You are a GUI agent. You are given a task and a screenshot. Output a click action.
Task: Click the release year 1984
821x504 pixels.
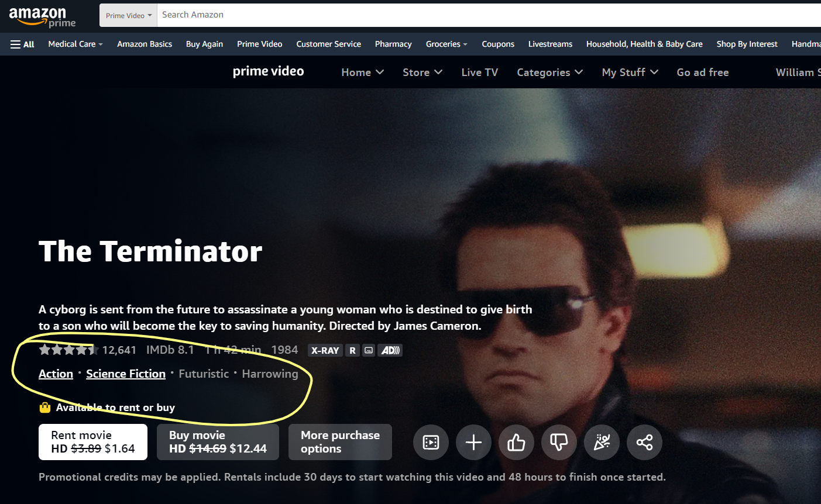pos(284,350)
